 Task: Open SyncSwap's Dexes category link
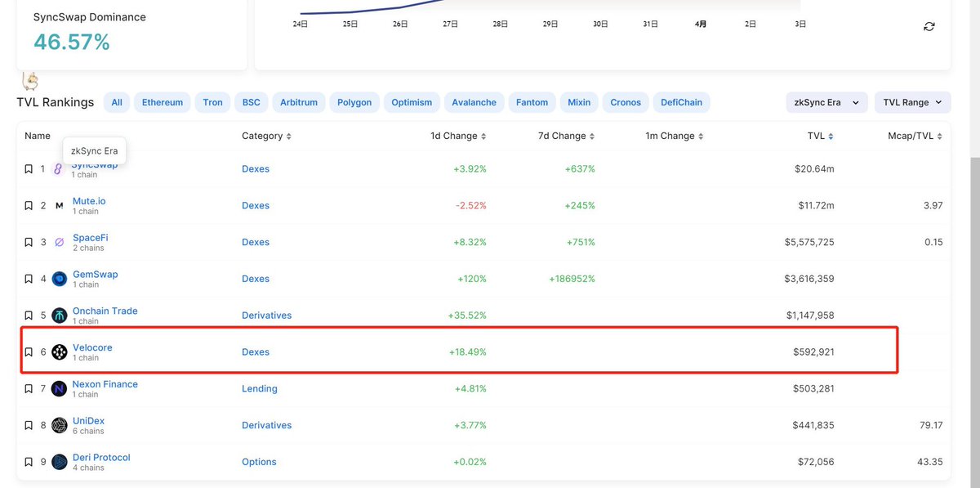pyautogui.click(x=256, y=169)
